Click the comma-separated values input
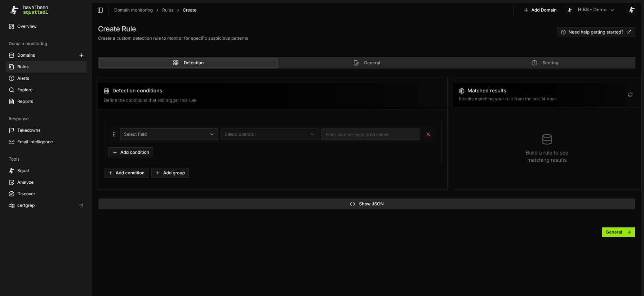 click(370, 134)
